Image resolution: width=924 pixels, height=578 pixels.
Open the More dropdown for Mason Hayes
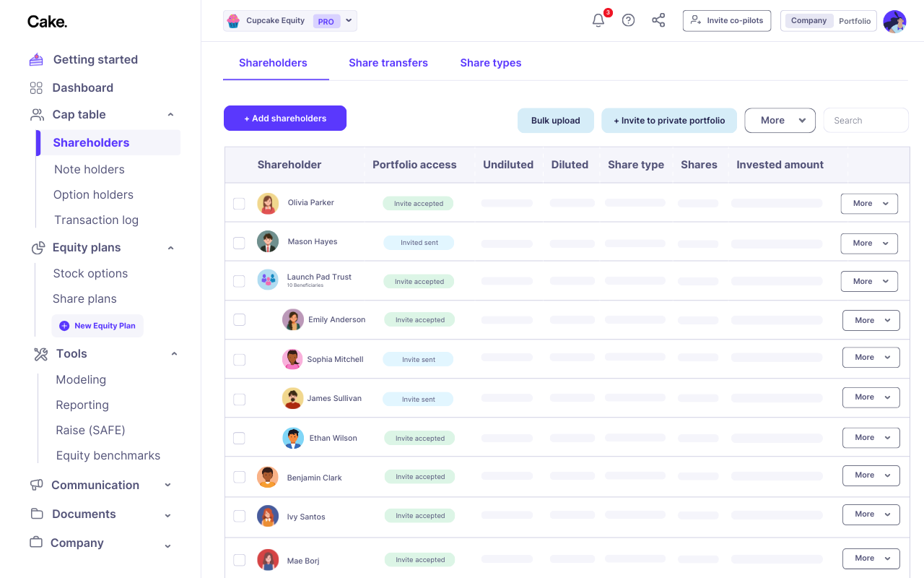(869, 243)
